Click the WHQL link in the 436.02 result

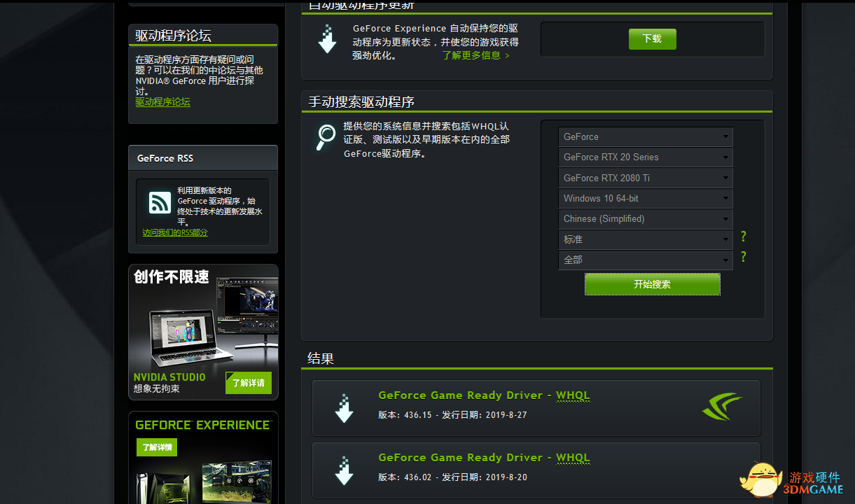click(574, 458)
